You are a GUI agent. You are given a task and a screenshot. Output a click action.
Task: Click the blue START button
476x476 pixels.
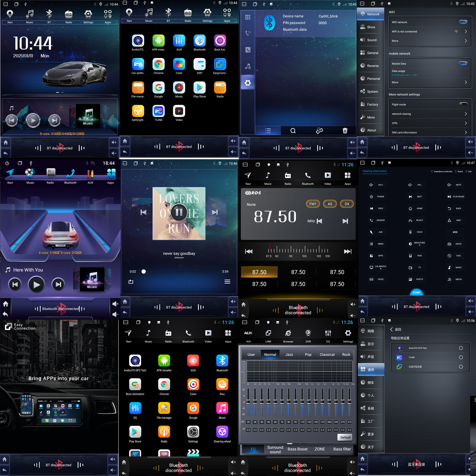[x=417, y=292]
